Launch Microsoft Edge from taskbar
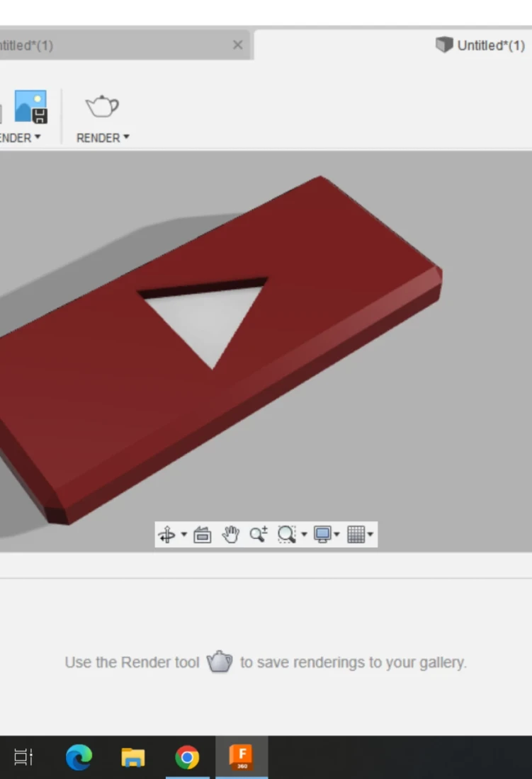The width and height of the screenshot is (532, 779). [x=79, y=757]
